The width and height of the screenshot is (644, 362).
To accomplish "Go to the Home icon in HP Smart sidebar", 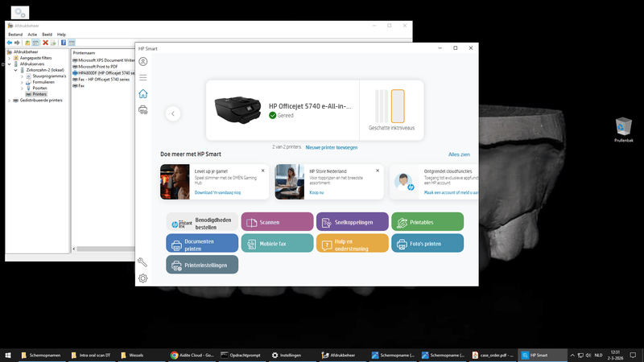I will [143, 93].
